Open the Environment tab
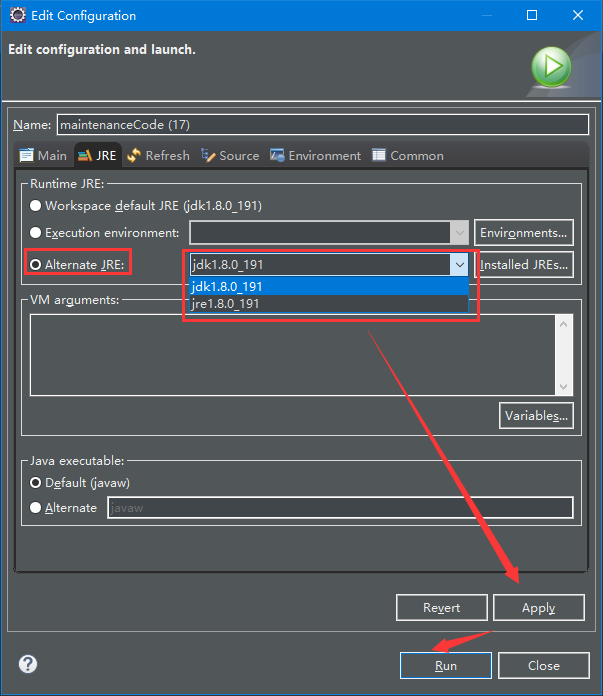This screenshot has height=696, width=603. pos(316,155)
